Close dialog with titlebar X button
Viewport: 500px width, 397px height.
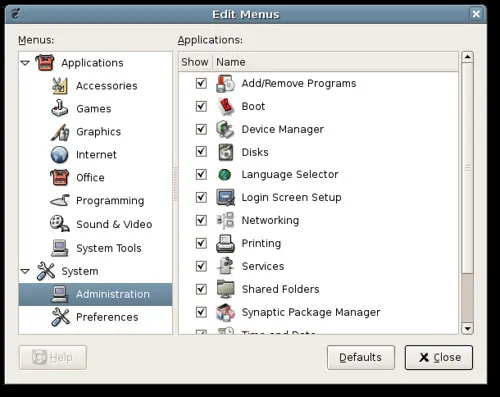(x=476, y=14)
